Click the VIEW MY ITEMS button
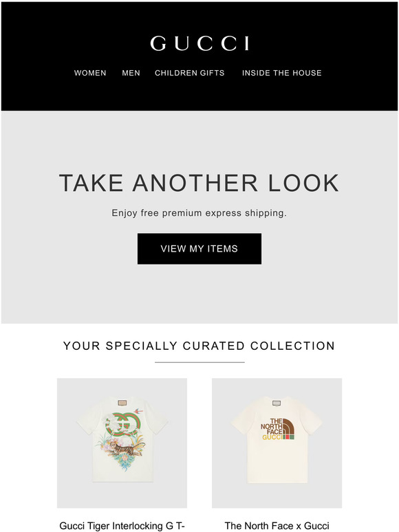This screenshot has width=399, height=532. pos(199,249)
